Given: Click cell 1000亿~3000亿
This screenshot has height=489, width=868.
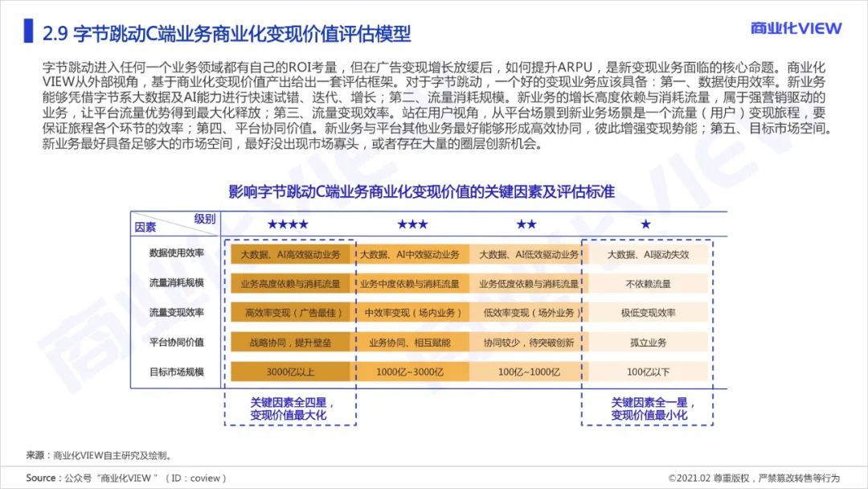Looking at the screenshot, I should coord(410,372).
